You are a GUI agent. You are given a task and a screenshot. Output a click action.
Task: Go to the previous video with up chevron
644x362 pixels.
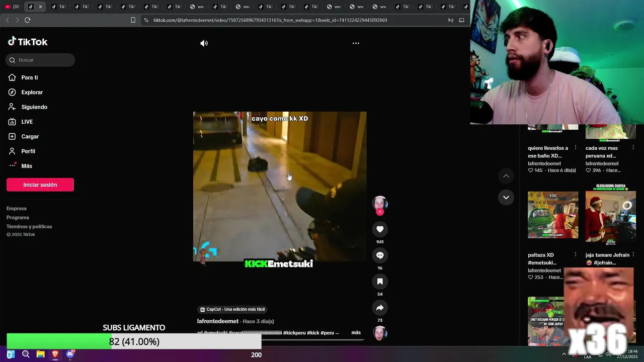506,176
